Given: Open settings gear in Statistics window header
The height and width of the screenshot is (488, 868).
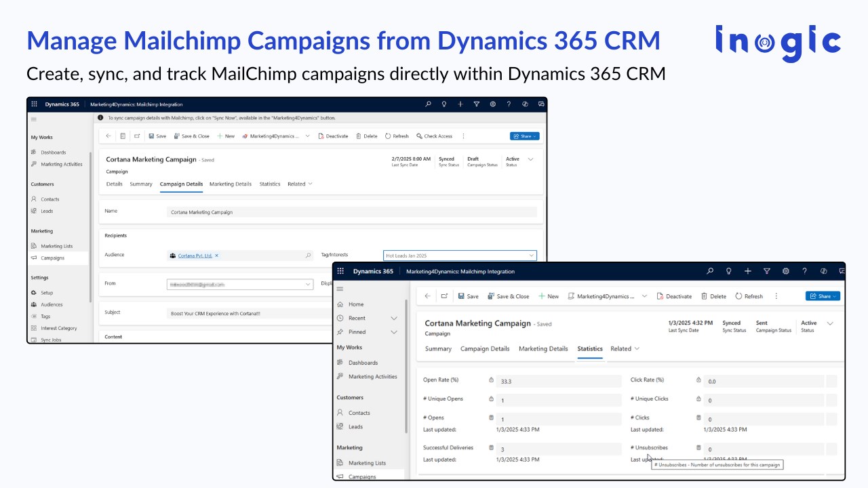Looking at the screenshot, I should coord(786,271).
